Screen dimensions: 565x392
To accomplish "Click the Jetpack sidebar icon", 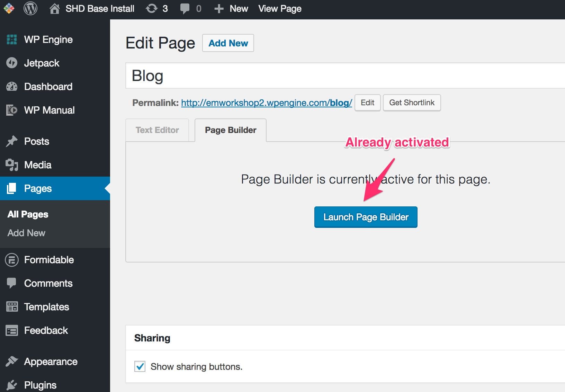I will tap(12, 63).
